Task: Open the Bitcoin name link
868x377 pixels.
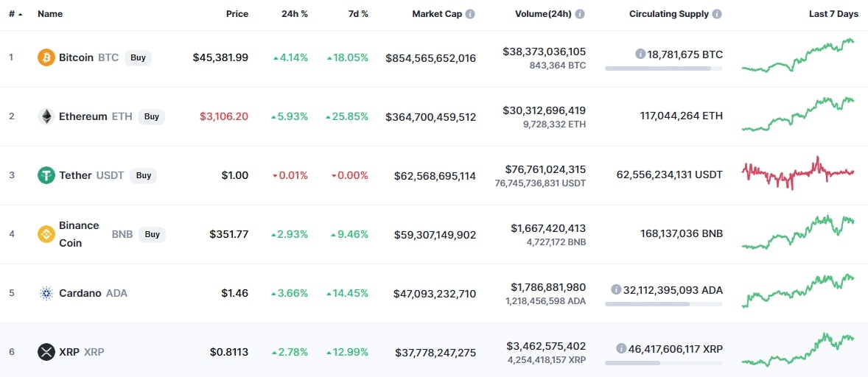Action: pyautogui.click(x=76, y=57)
